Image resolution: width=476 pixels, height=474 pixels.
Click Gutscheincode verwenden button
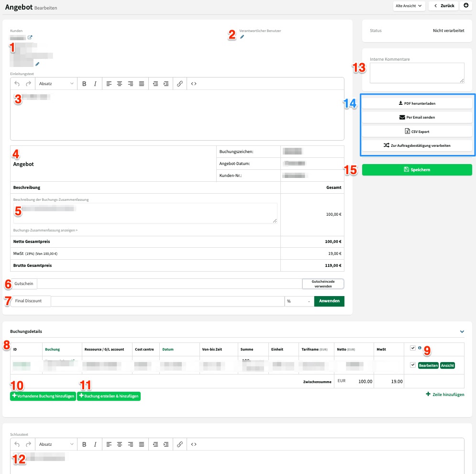323,284
